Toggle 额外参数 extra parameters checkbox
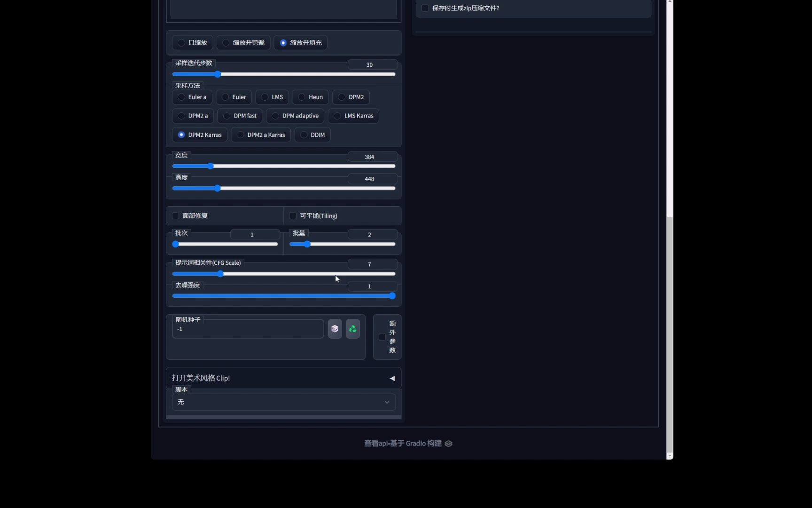The image size is (812, 508). pos(382,337)
